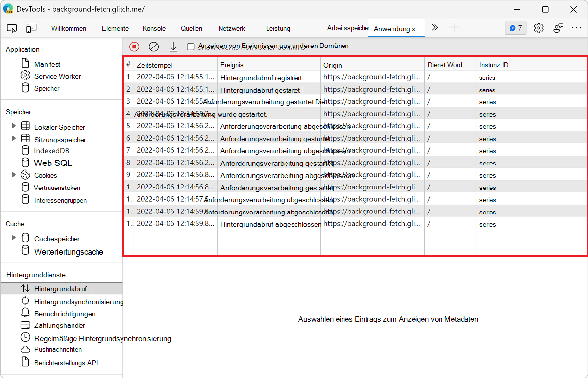Add a new tool with plus icon
This screenshot has height=378, width=588.
click(x=454, y=28)
